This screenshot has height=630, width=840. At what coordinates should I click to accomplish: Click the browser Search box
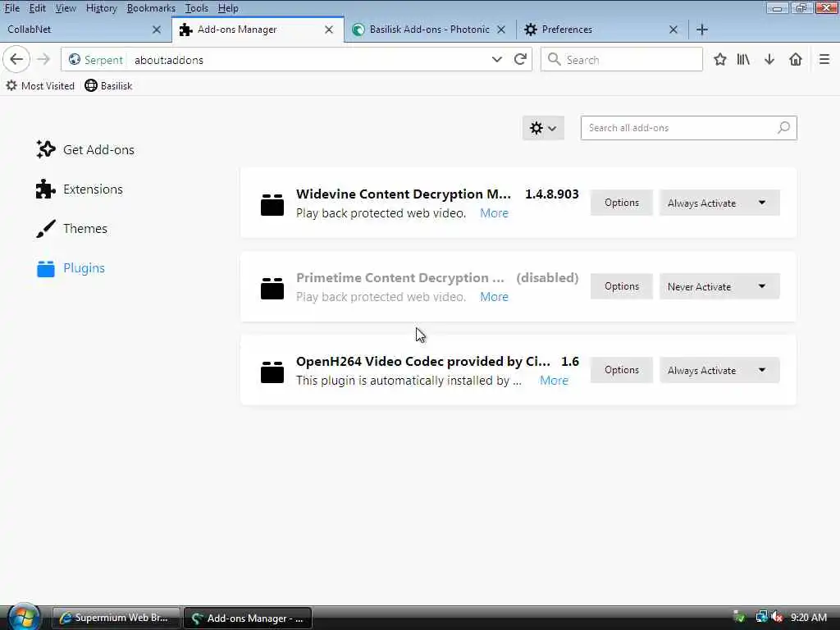[x=622, y=59]
